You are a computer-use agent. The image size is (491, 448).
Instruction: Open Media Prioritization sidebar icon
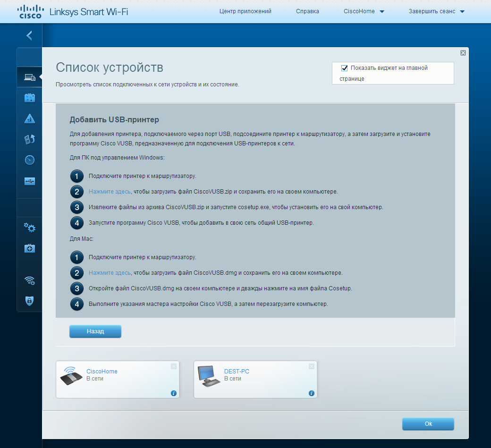pos(30,139)
